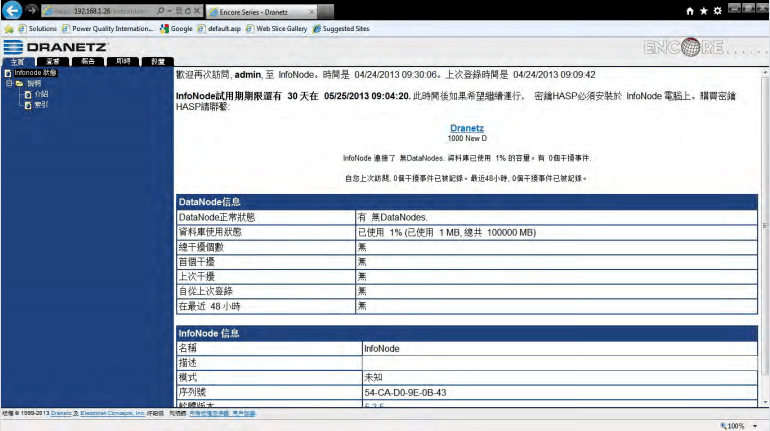The width and height of the screenshot is (770, 431).
Task: Open zoom dropdown arrow in status bar
Action: (755, 426)
